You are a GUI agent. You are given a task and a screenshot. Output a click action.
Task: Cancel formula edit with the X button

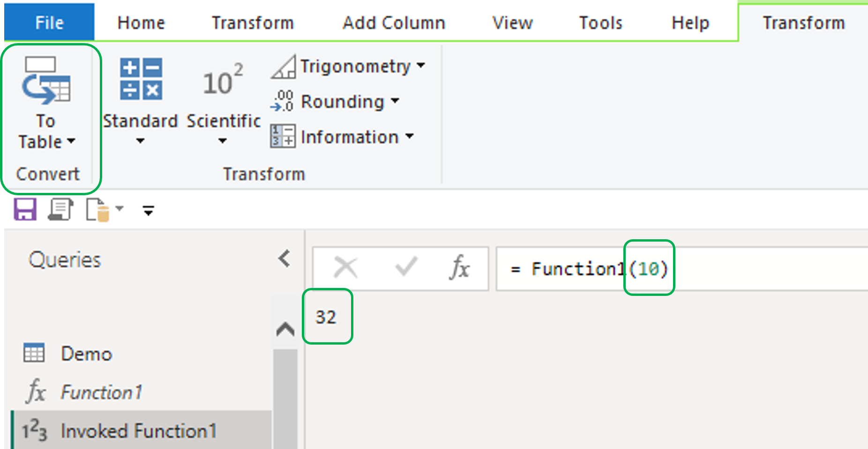(x=345, y=268)
